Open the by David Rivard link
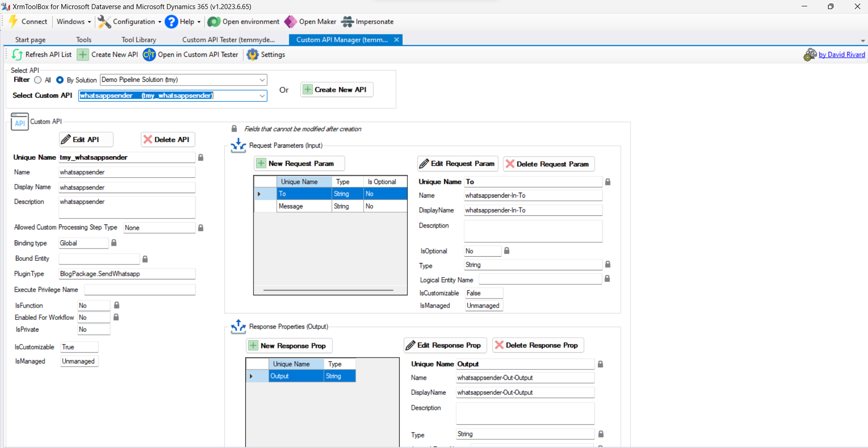 point(842,55)
